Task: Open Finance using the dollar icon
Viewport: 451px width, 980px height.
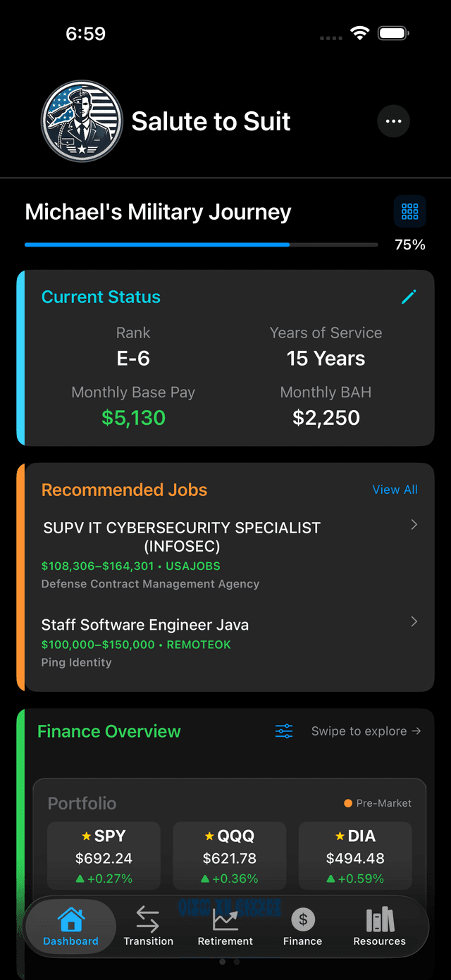Action: point(302,919)
